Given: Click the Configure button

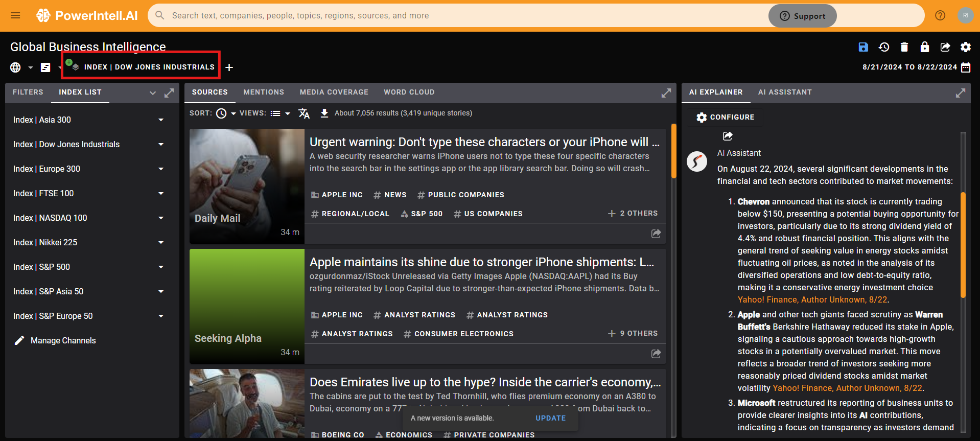Looking at the screenshot, I should pyautogui.click(x=725, y=118).
